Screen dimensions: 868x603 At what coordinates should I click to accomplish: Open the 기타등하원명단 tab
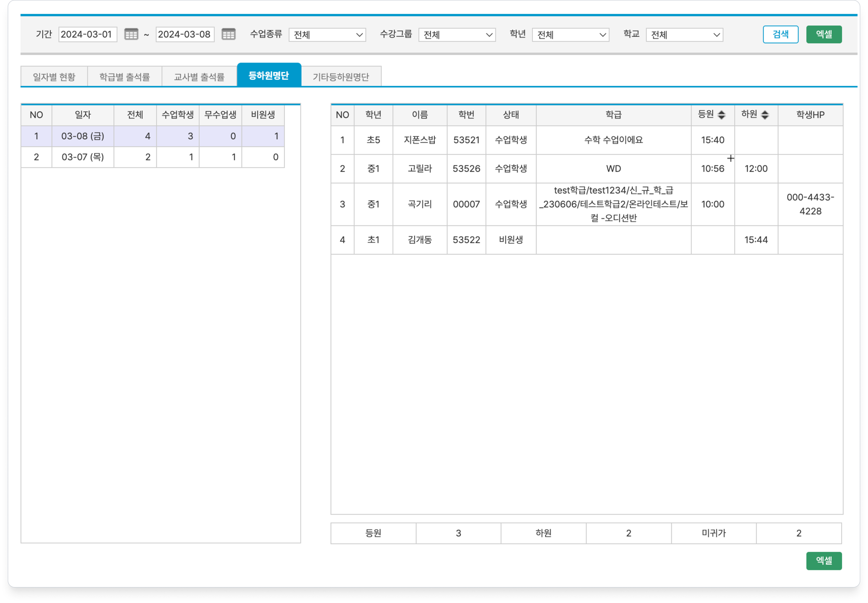[341, 77]
